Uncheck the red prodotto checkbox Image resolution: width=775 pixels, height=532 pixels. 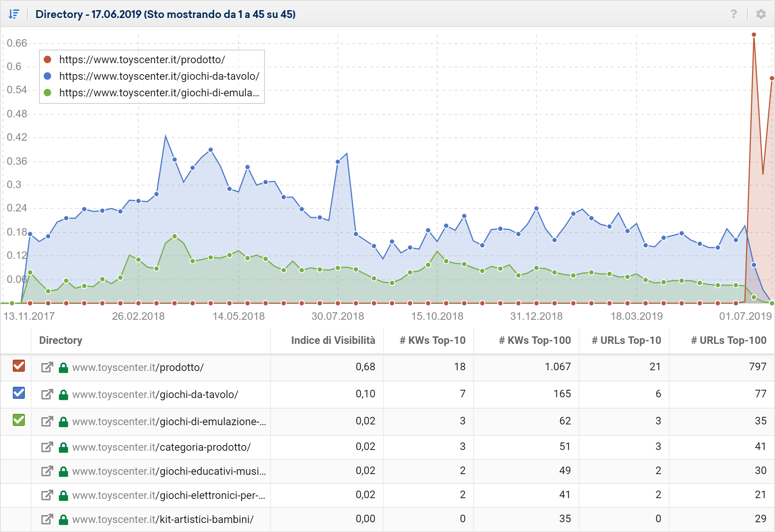[19, 366]
